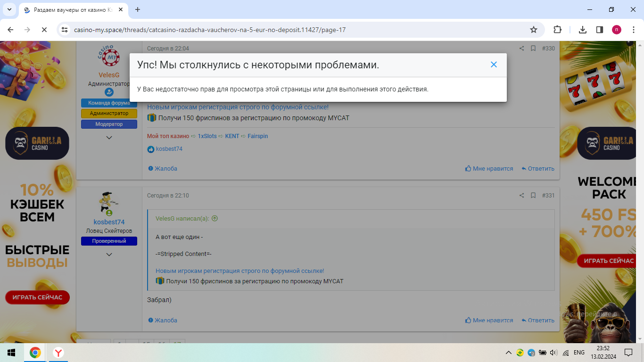The image size is (644, 362).
Task: Reply to kosbest74's post with Ответить
Action: (538, 321)
